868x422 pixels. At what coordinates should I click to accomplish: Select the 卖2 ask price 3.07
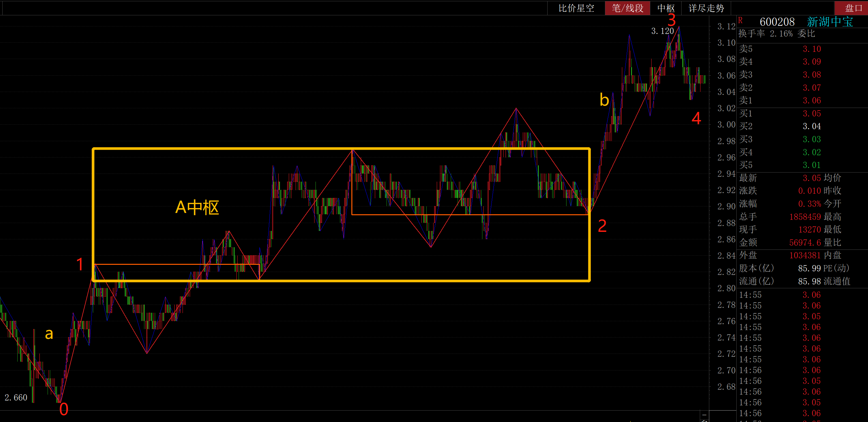[x=812, y=88]
